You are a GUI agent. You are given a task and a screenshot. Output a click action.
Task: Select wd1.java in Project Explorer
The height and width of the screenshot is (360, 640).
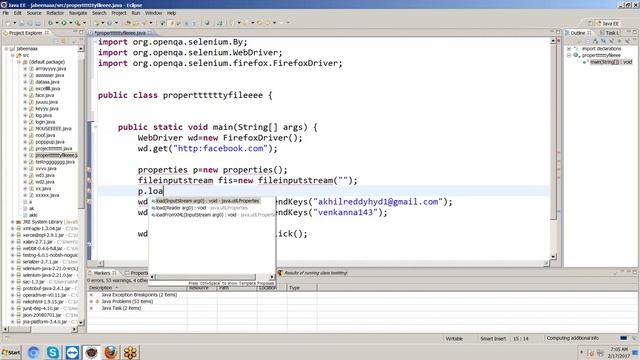pos(44,175)
